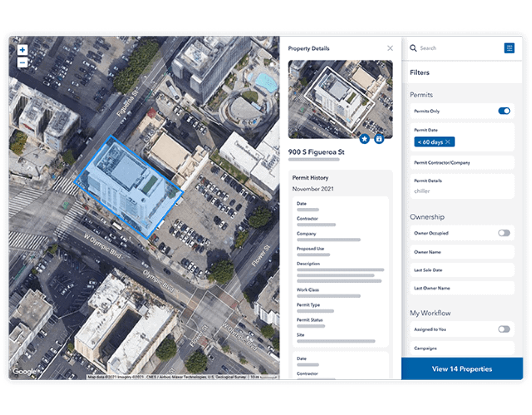Favorite the property with the star icon
The image size is (532, 415).
[364, 139]
